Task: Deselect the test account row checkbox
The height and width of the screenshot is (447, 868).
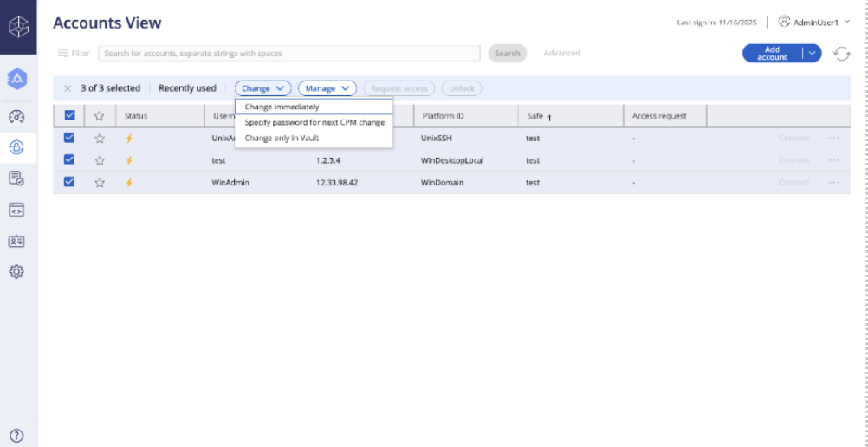Action: pyautogui.click(x=69, y=159)
